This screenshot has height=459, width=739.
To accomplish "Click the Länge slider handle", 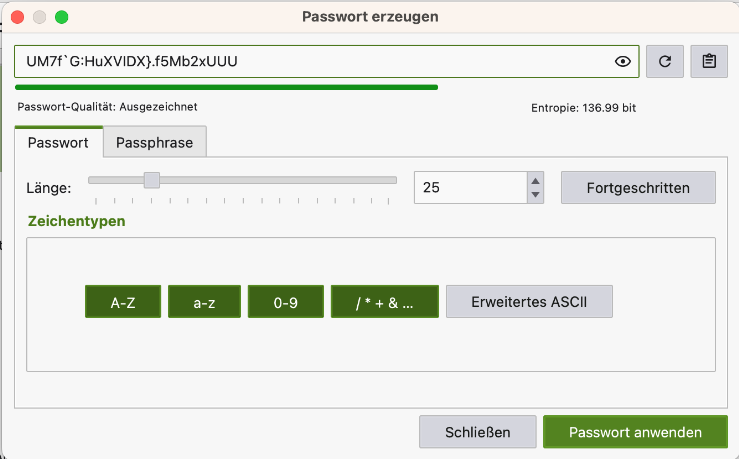I will [x=152, y=180].
